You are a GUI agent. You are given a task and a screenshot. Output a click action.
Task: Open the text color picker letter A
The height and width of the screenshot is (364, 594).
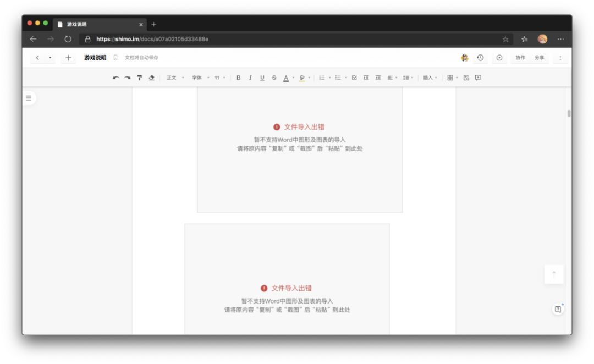[286, 78]
